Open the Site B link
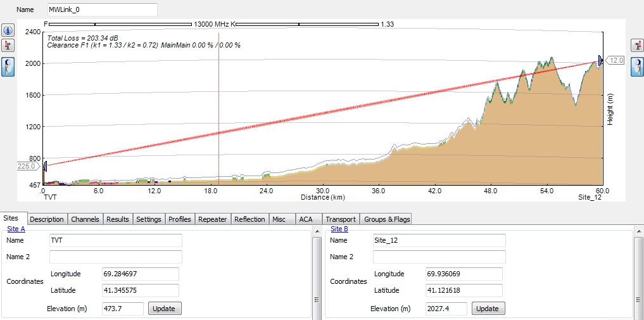Image resolution: width=644 pixels, height=320 pixels. click(x=340, y=229)
